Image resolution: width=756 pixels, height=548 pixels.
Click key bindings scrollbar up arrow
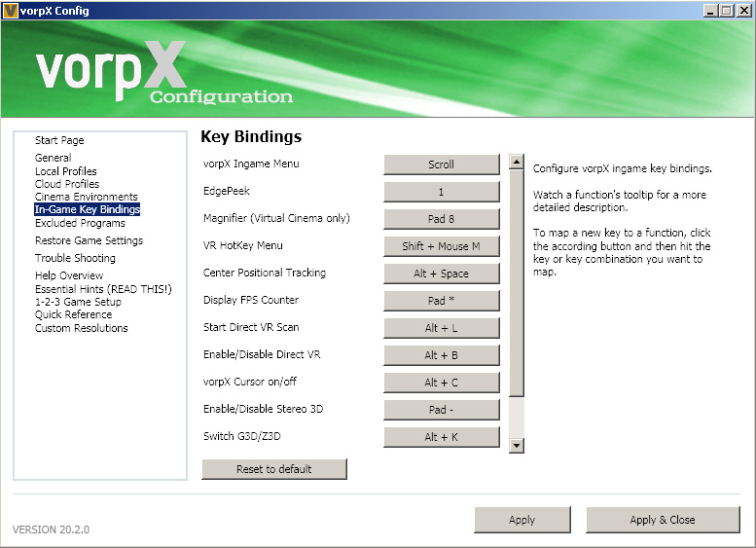coord(517,162)
